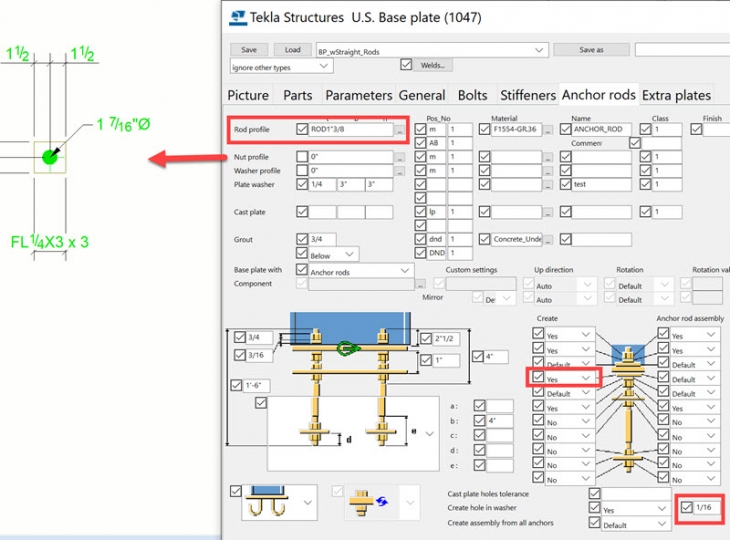730x540 pixels.
Task: Switch to the Bolts tab
Action: click(472, 95)
